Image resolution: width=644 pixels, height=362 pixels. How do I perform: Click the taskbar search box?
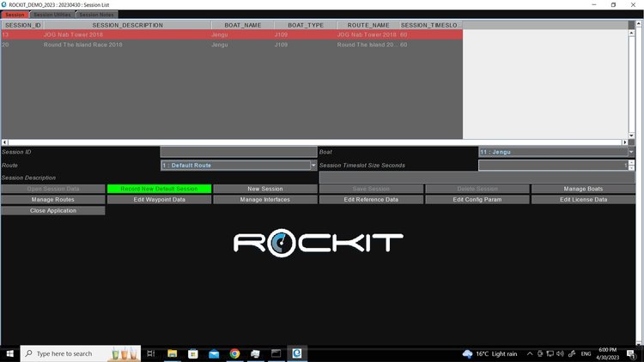[81, 353]
